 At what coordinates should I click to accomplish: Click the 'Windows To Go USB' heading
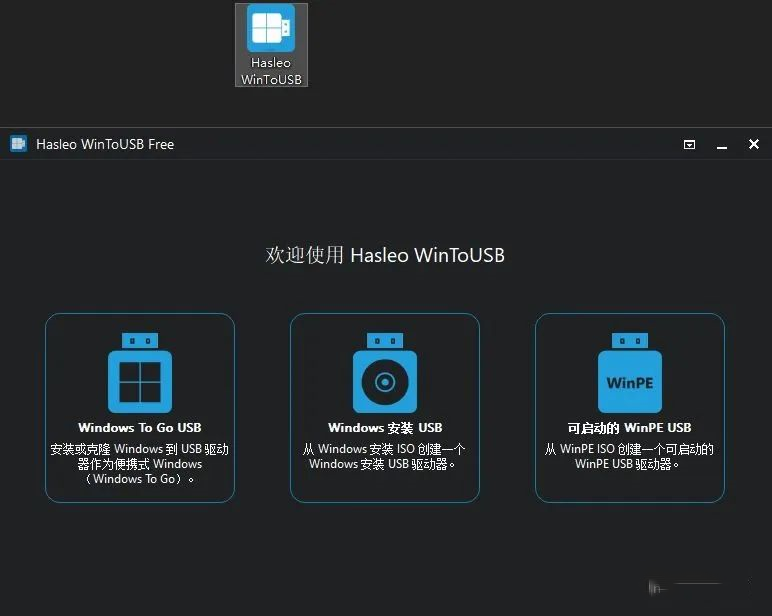(140, 427)
